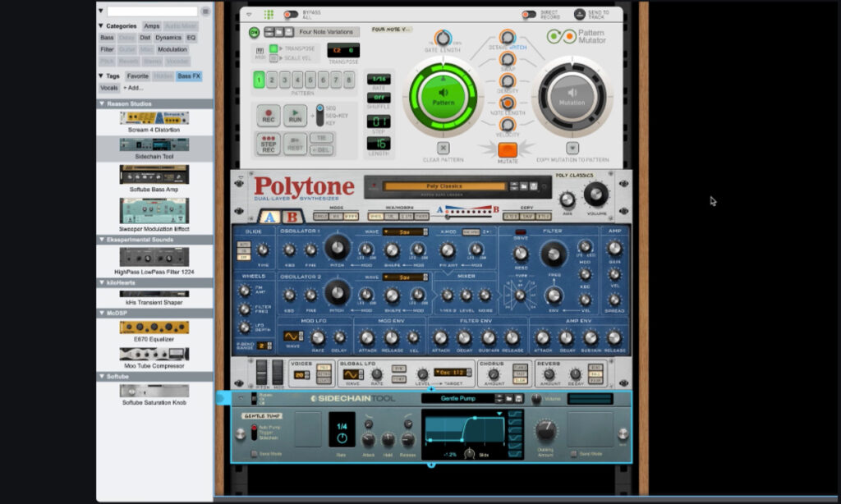This screenshot has height=504, width=841.
Task: Collapse the kiloHearts device group
Action: point(102,282)
